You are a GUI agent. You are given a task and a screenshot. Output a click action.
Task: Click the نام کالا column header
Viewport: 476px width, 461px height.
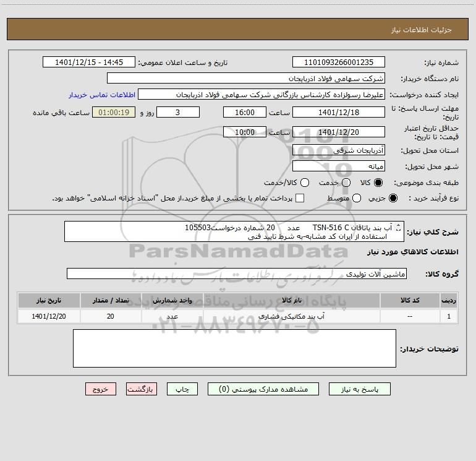(292, 300)
